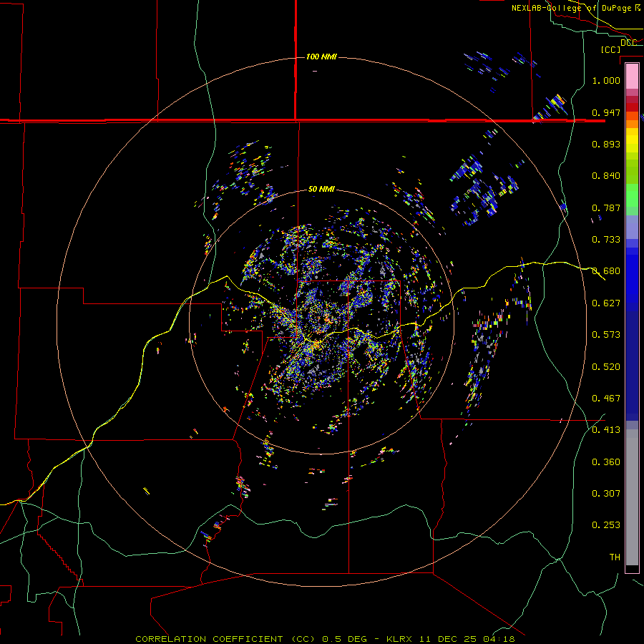Screen dimensions: 644x644
Task: Click the yellow segment of the color bar
Action: (632, 141)
